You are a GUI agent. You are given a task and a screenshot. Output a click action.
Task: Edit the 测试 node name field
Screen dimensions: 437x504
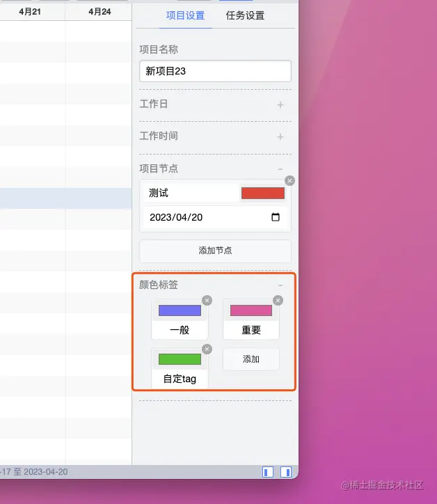tap(191, 193)
